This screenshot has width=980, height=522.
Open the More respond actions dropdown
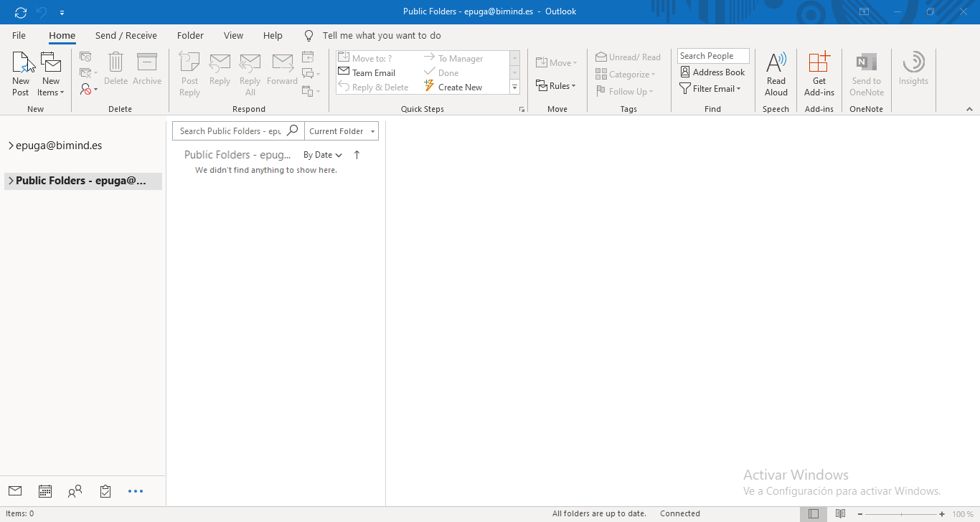[311, 90]
